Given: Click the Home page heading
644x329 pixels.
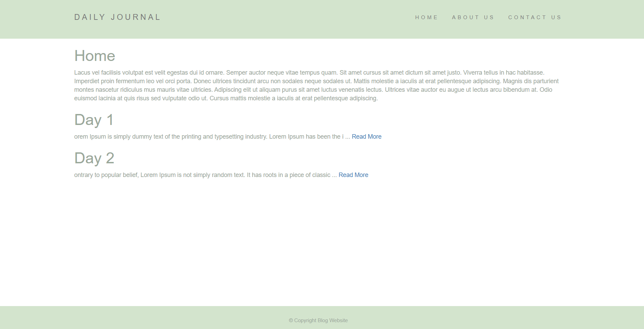Looking at the screenshot, I should tap(95, 55).
